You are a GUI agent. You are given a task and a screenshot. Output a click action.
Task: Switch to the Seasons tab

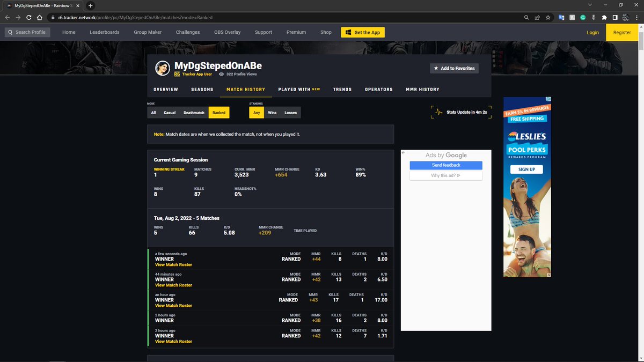pos(202,90)
